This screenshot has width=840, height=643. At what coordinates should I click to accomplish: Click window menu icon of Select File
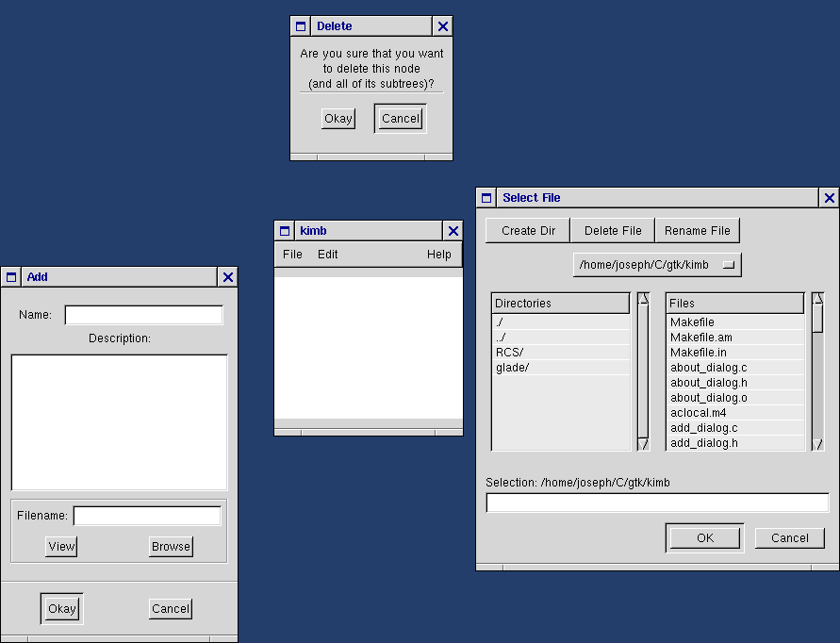click(x=487, y=198)
